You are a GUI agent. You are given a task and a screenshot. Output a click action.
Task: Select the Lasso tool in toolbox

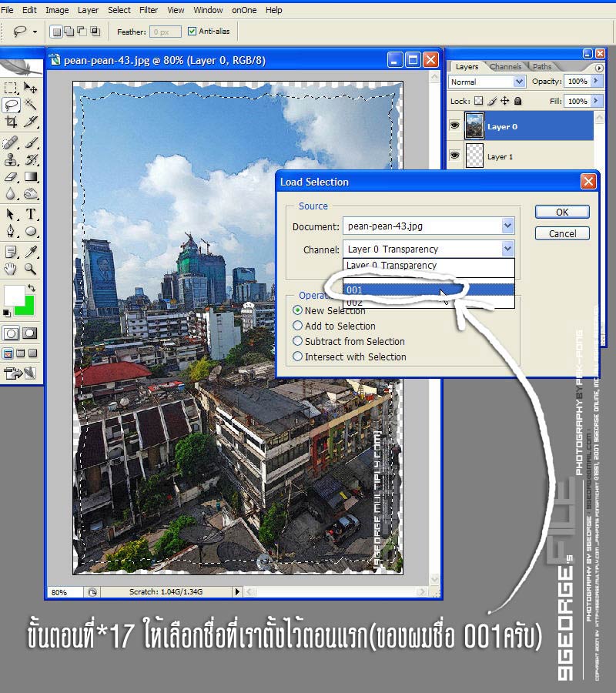[11, 105]
